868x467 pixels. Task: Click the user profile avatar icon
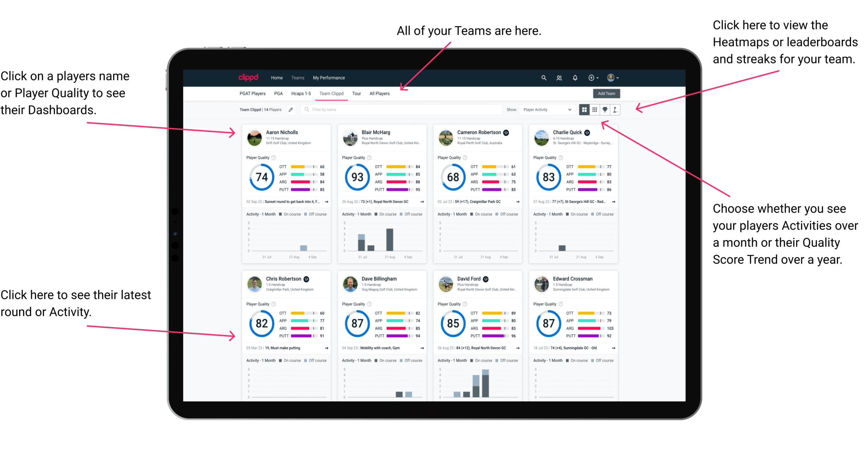click(612, 78)
